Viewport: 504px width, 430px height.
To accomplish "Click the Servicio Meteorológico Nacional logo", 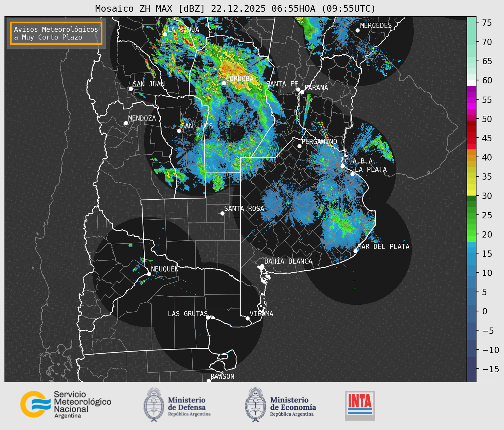I will tap(66, 404).
